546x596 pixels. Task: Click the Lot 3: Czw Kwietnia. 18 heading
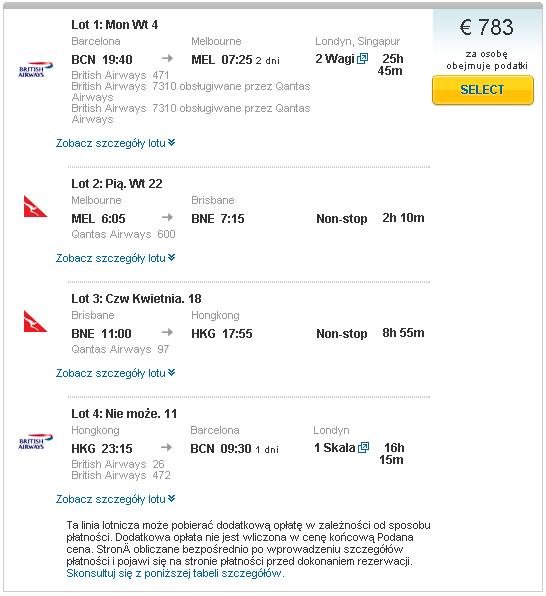point(136,299)
